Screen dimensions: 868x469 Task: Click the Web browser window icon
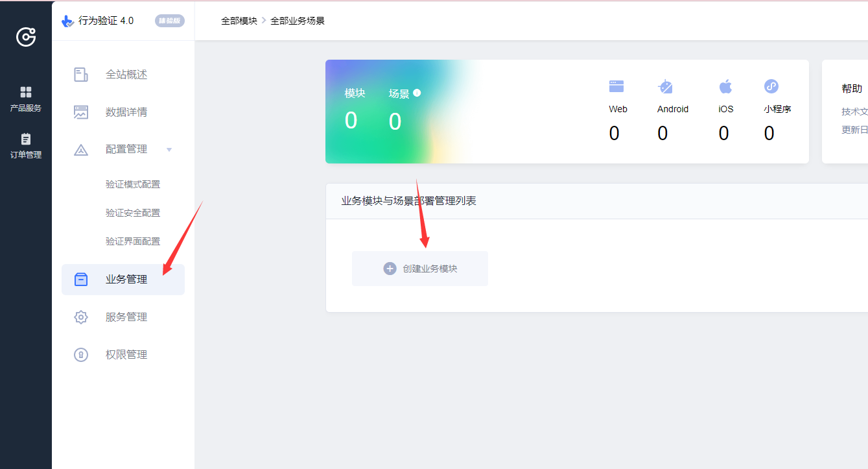[x=616, y=86]
